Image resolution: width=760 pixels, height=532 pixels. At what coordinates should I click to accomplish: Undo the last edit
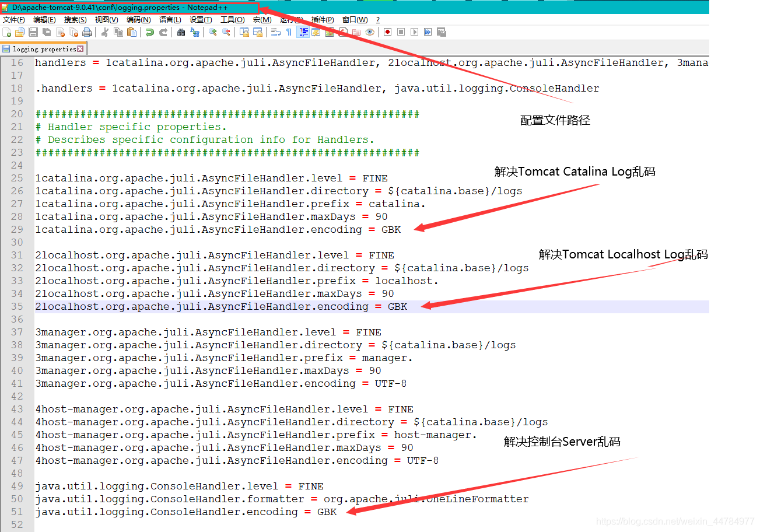tap(150, 32)
